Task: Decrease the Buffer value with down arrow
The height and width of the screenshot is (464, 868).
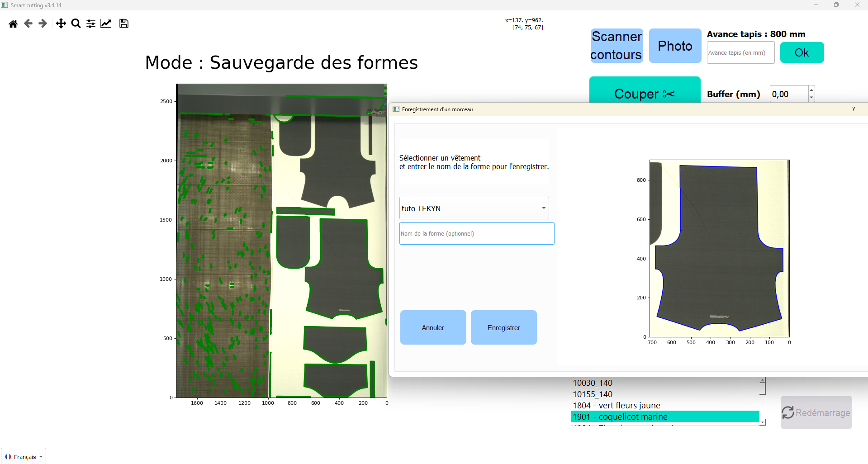Action: (x=811, y=98)
